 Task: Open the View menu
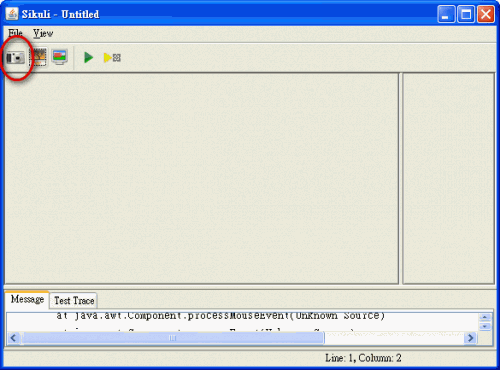[x=43, y=33]
